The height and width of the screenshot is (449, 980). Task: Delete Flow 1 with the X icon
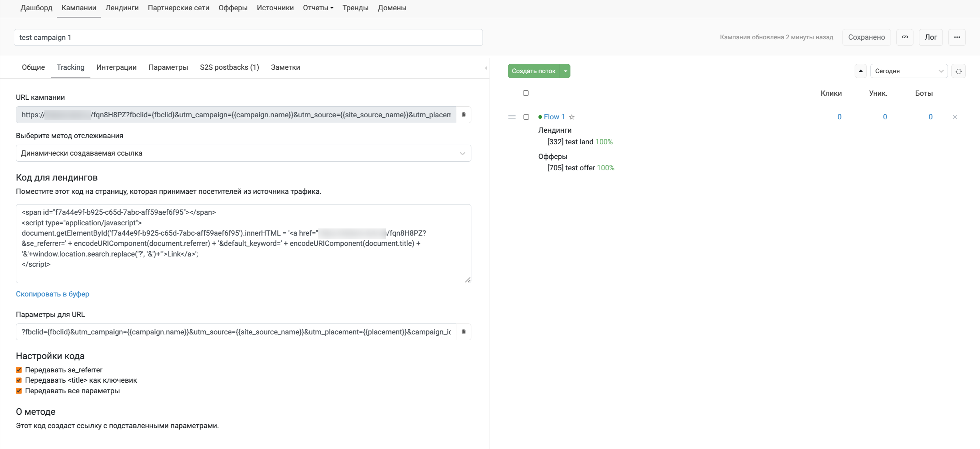coord(954,117)
